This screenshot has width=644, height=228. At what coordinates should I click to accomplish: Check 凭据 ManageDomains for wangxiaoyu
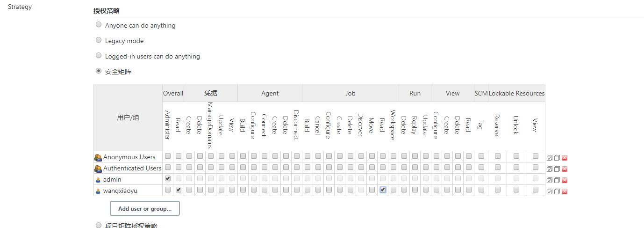211,190
